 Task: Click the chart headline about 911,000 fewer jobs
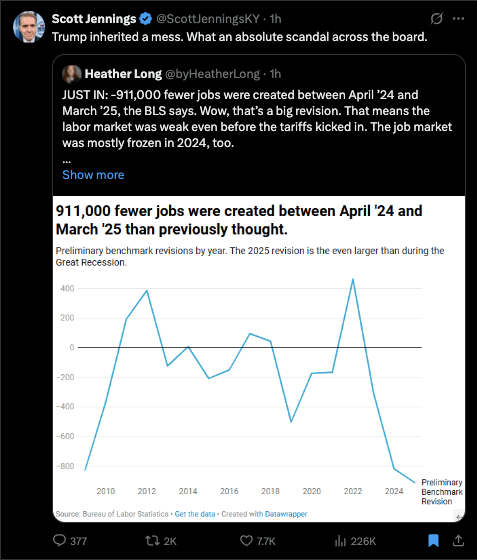(x=239, y=220)
